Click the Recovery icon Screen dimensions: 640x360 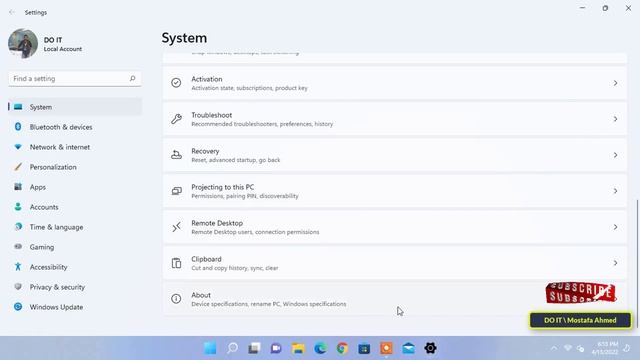coord(176,155)
